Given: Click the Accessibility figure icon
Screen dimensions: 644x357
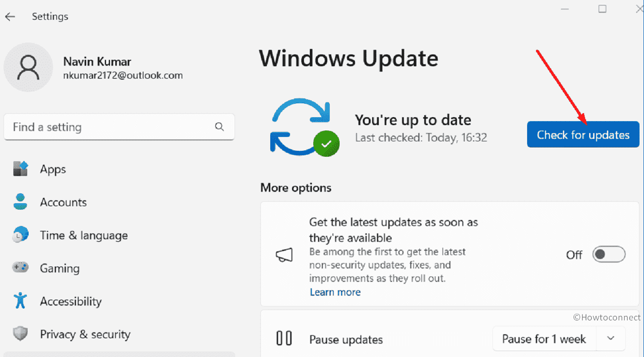Looking at the screenshot, I should coord(20,301).
